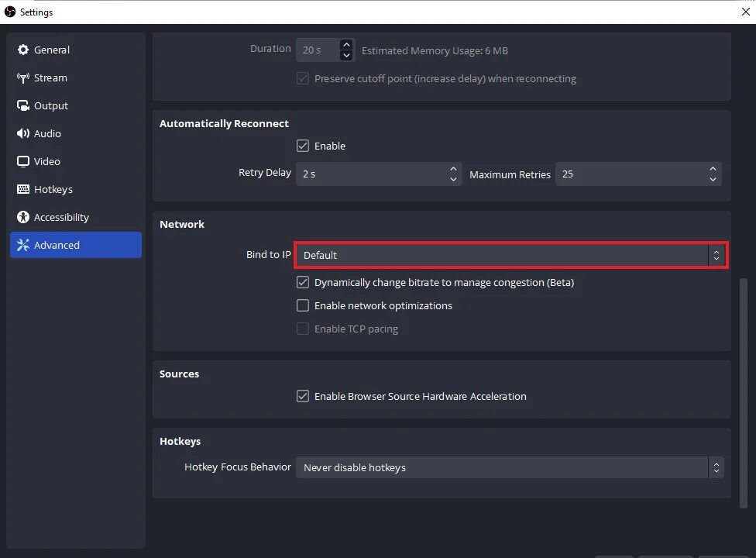
Task: Switch to Audio settings
Action: [76, 133]
